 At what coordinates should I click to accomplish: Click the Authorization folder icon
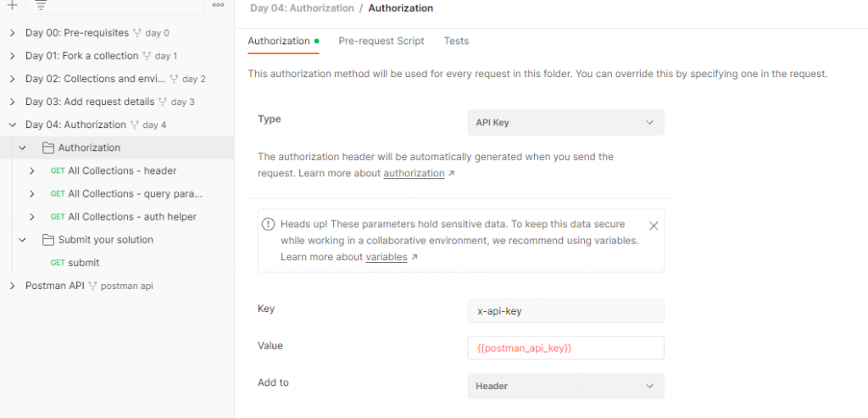pos(48,148)
